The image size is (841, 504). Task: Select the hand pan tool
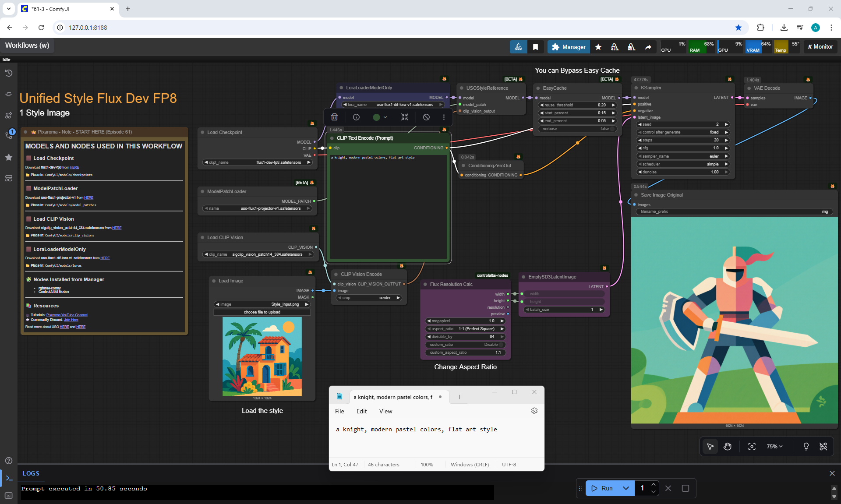click(x=728, y=446)
